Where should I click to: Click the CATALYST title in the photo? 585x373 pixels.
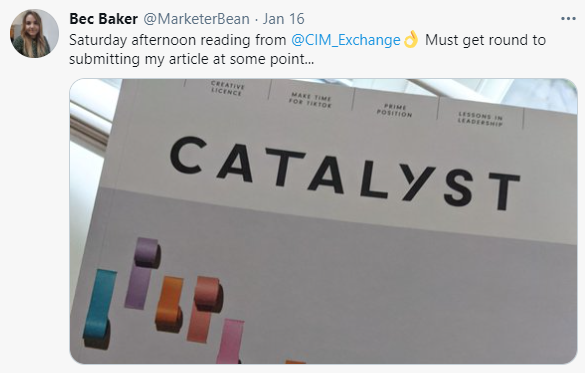click(x=345, y=172)
